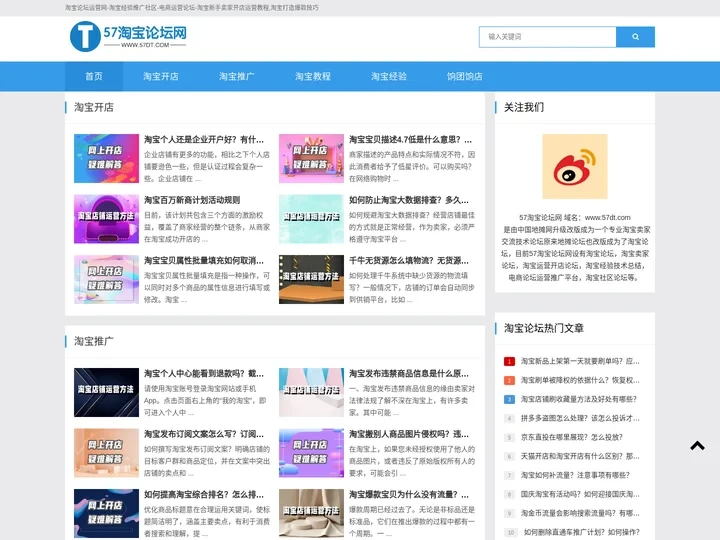Open hot article 国庆淘宝有活动吗
Image resolution: width=720 pixels, height=540 pixels.
pyautogui.click(x=580, y=495)
